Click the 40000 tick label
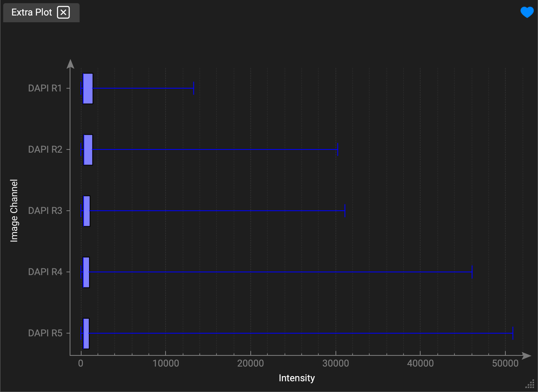Viewport: 538px width, 392px height. point(421,363)
